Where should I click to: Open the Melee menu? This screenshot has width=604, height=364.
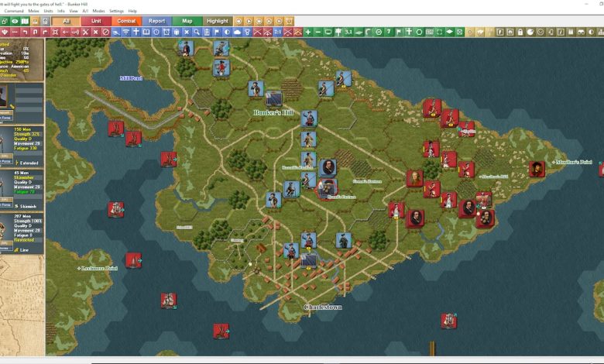(33, 11)
